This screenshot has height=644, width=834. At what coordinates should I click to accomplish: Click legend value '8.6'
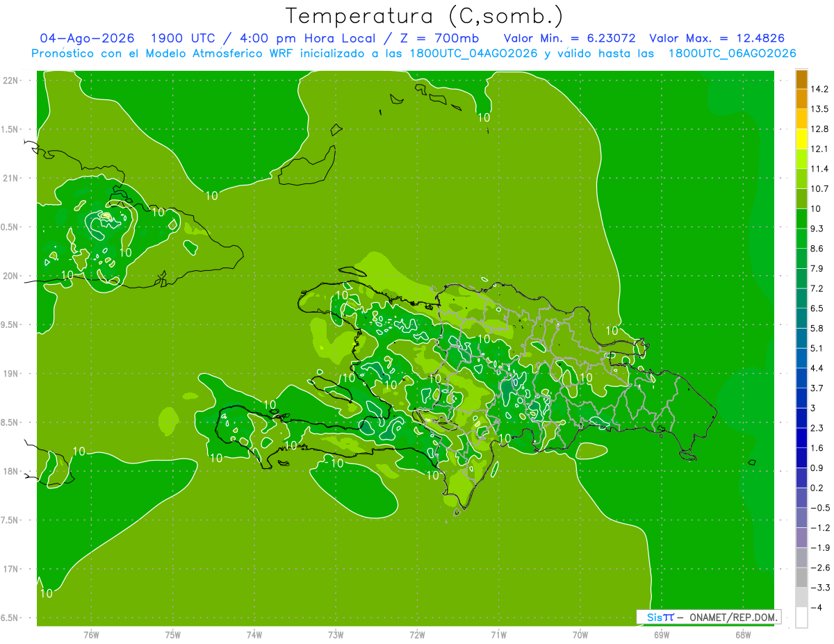(818, 249)
